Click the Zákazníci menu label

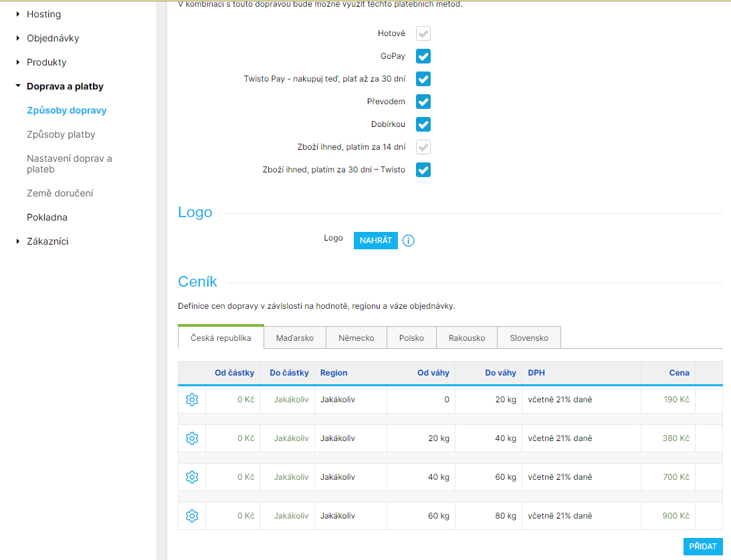point(47,241)
